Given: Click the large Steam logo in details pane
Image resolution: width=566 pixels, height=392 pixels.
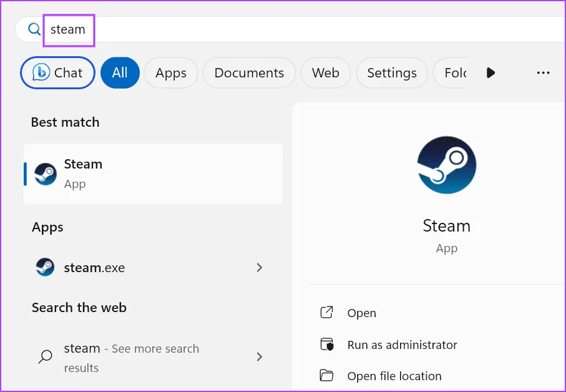Looking at the screenshot, I should pyautogui.click(x=446, y=165).
